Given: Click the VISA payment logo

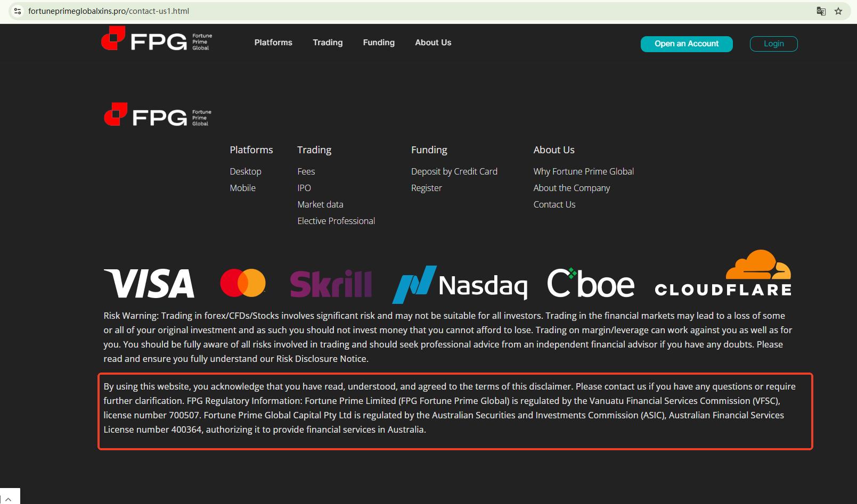Looking at the screenshot, I should coord(149,283).
